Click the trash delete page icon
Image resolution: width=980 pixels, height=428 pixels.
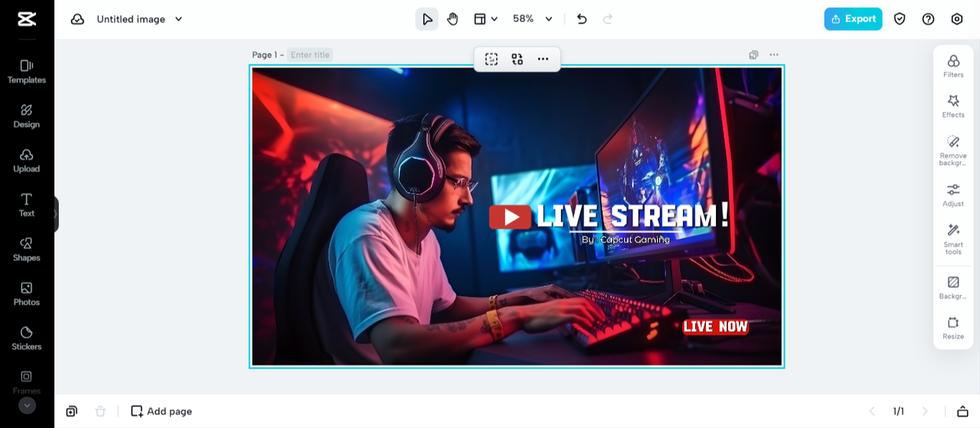(100, 411)
